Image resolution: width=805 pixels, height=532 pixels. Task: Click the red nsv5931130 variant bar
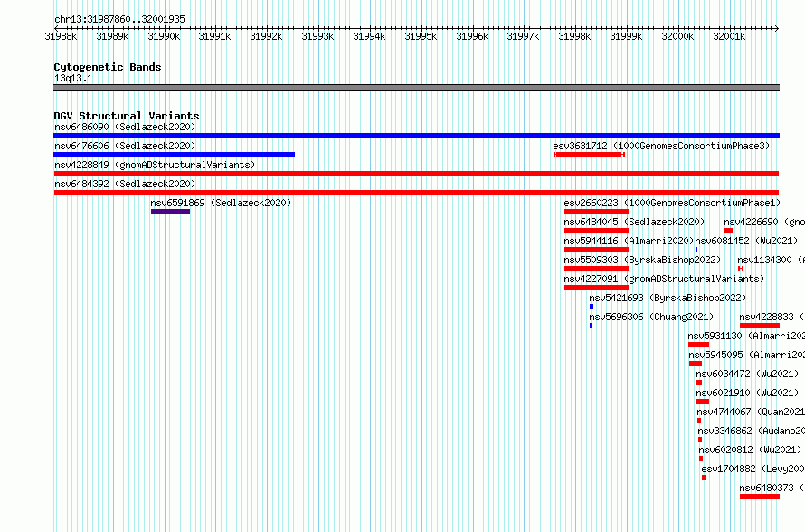click(699, 345)
